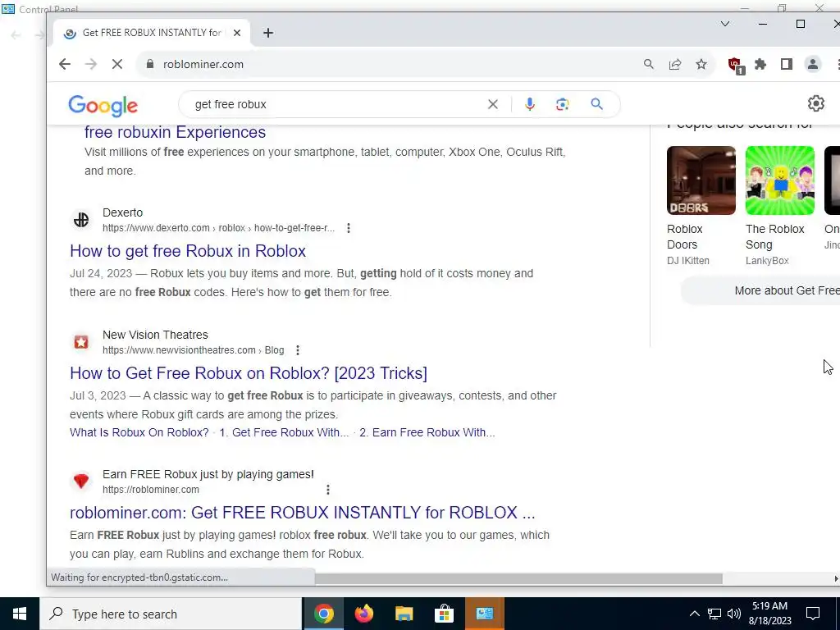Viewport: 840px width, 630px height.
Task: Search by image with Lens
Action: pyautogui.click(x=562, y=104)
